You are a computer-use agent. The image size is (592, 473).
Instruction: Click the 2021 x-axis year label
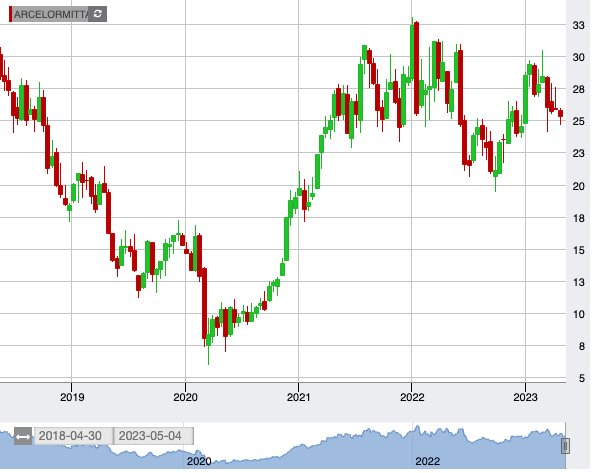click(x=299, y=397)
